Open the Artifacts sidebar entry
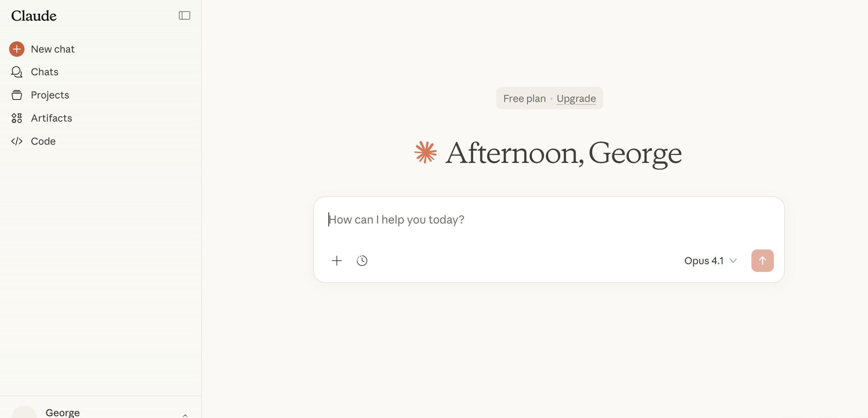Image resolution: width=868 pixels, height=418 pixels. pyautogui.click(x=51, y=118)
